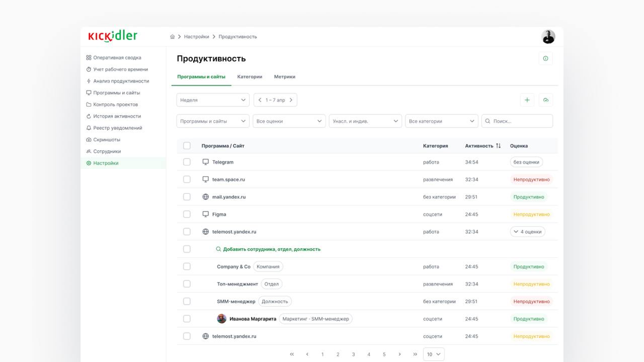Open the page size 10 dropdown
Screen dimensions: 644x362
(x=434, y=354)
